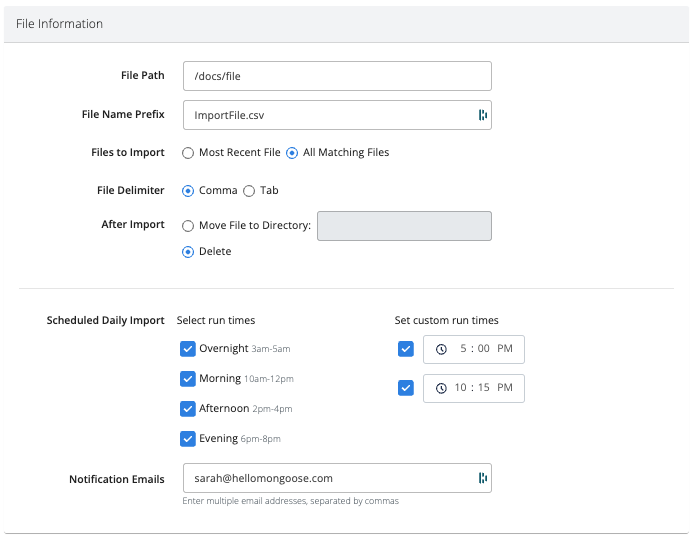This screenshot has height=540, width=695.
Task: Select the All Matching Files option
Action: (292, 153)
